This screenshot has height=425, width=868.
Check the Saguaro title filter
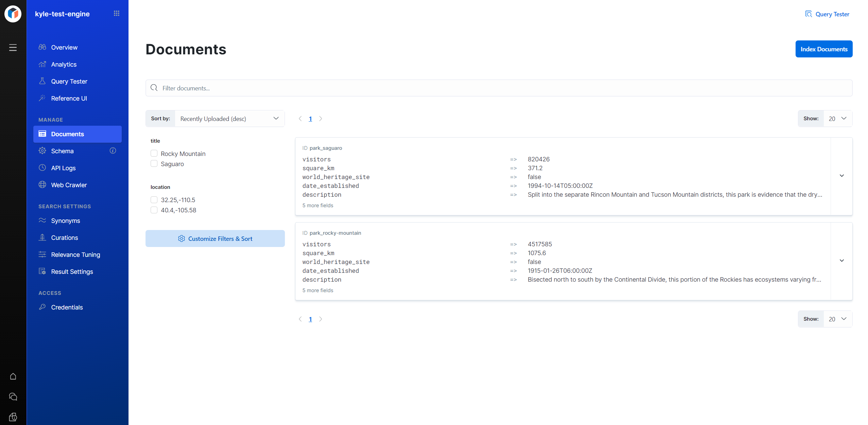[x=154, y=164]
